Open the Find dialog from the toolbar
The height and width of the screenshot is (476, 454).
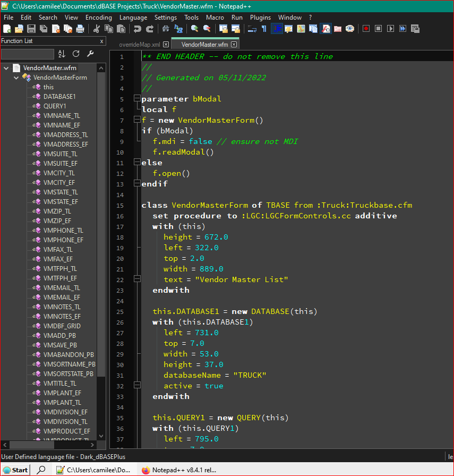coord(165,28)
